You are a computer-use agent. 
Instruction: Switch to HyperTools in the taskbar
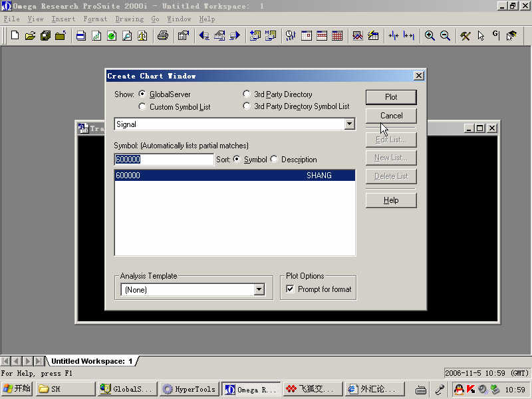pyautogui.click(x=189, y=389)
